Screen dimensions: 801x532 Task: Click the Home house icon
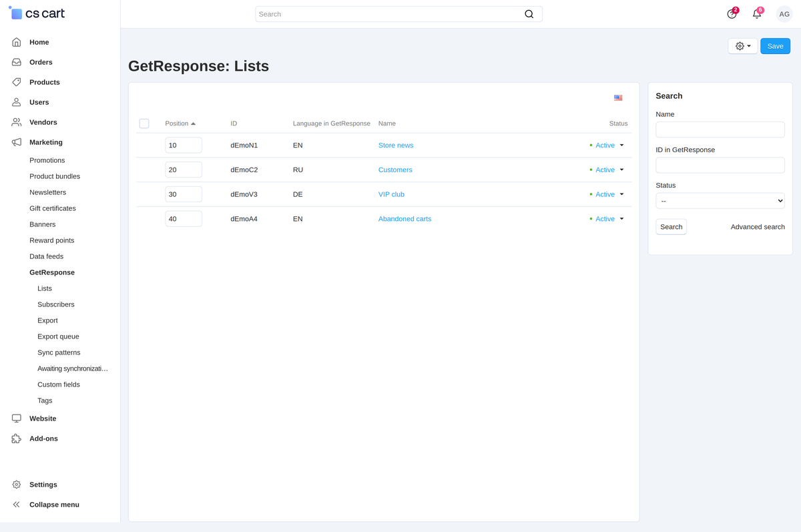coord(17,42)
